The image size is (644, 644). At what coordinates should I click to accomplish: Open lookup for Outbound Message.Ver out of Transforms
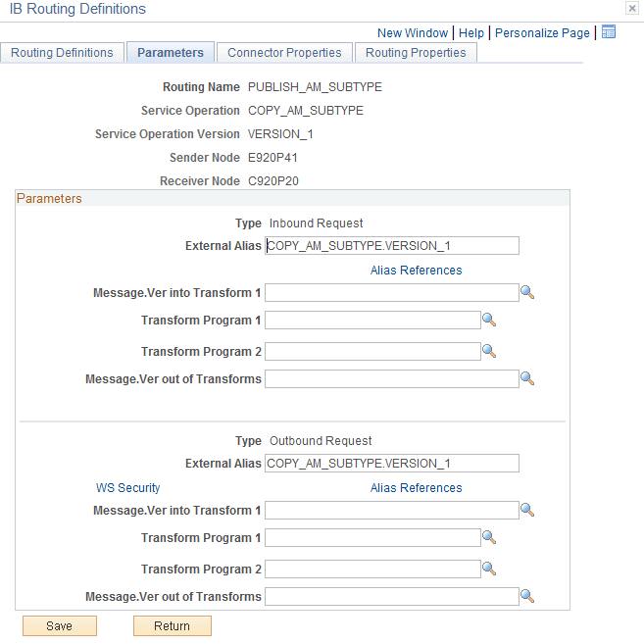pyautogui.click(x=527, y=596)
